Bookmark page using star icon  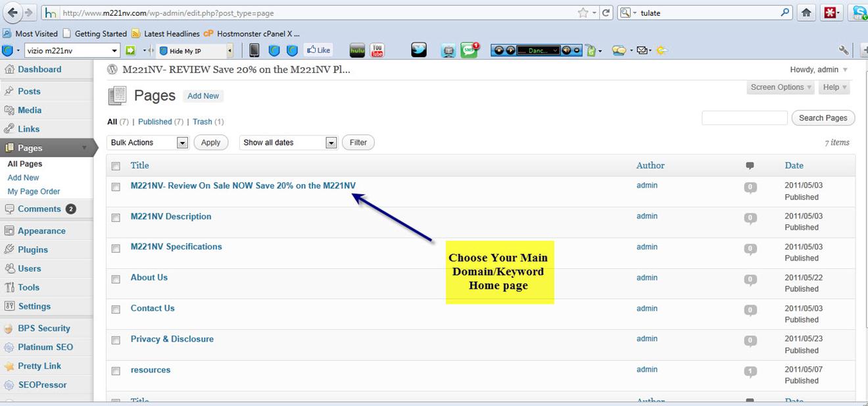coord(583,13)
